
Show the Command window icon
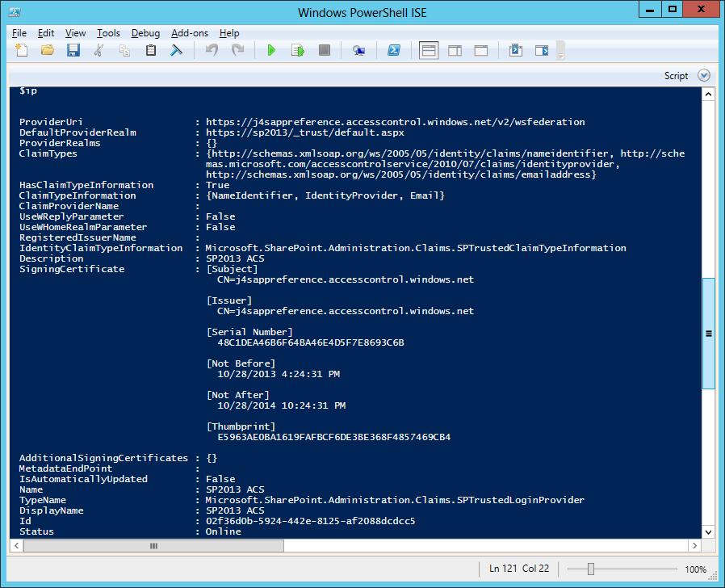point(516,50)
